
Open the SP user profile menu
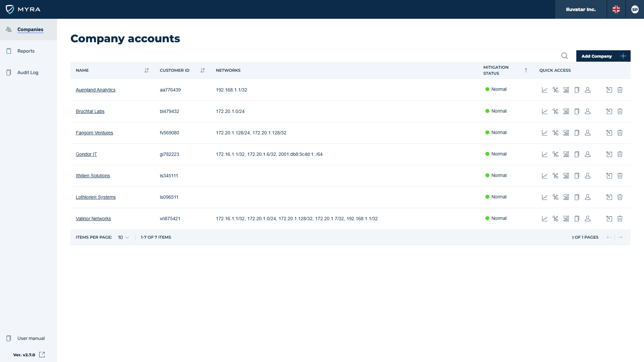635,9
